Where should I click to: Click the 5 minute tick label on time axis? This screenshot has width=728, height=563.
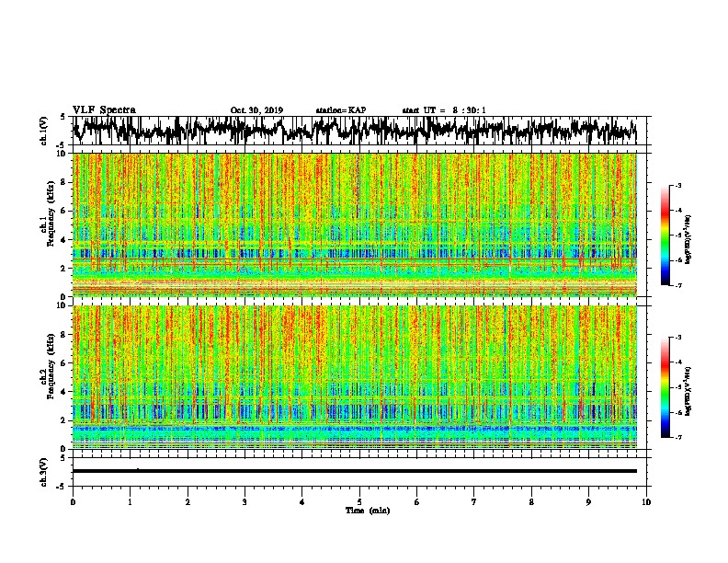click(x=359, y=502)
